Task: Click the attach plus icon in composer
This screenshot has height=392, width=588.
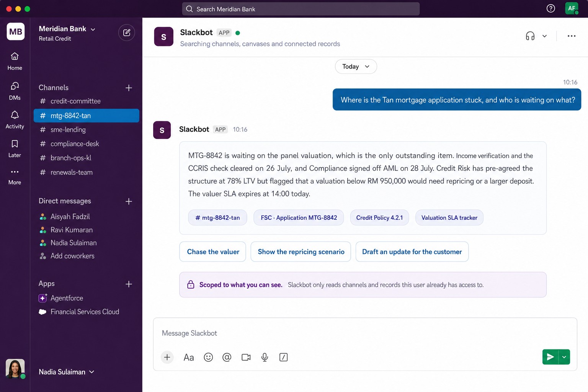Action: coord(167,357)
